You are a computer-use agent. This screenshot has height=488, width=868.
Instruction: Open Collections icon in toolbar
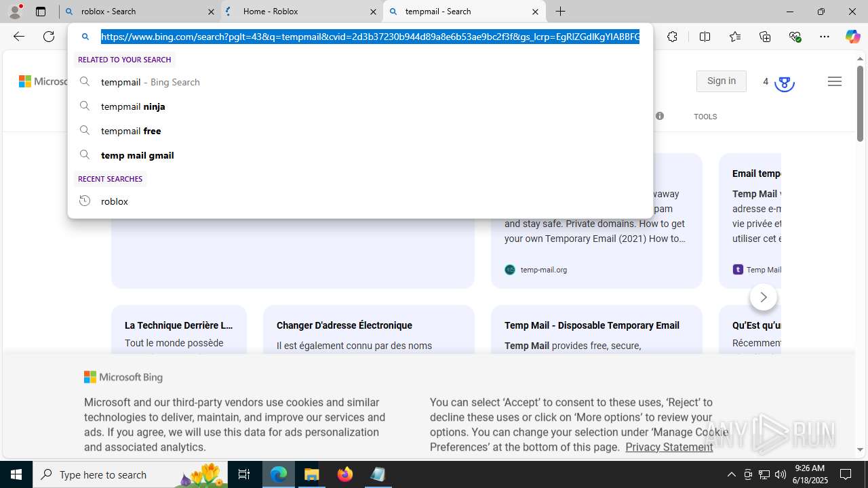tap(765, 37)
